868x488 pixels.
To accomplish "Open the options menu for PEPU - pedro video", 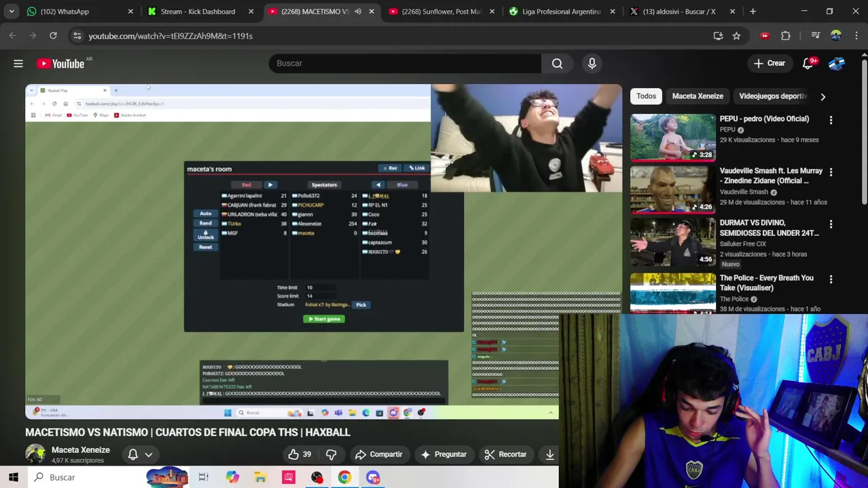I will pyautogui.click(x=831, y=120).
